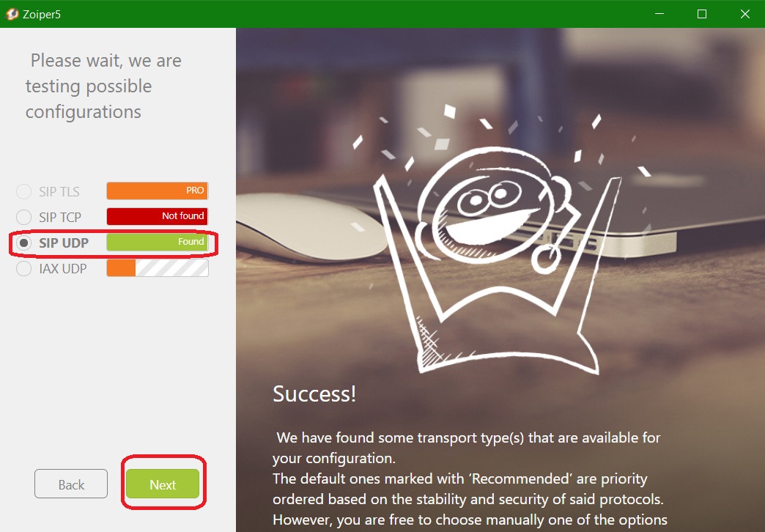Click the SIP TLS label text
Screen dimensions: 765x532
[59, 192]
